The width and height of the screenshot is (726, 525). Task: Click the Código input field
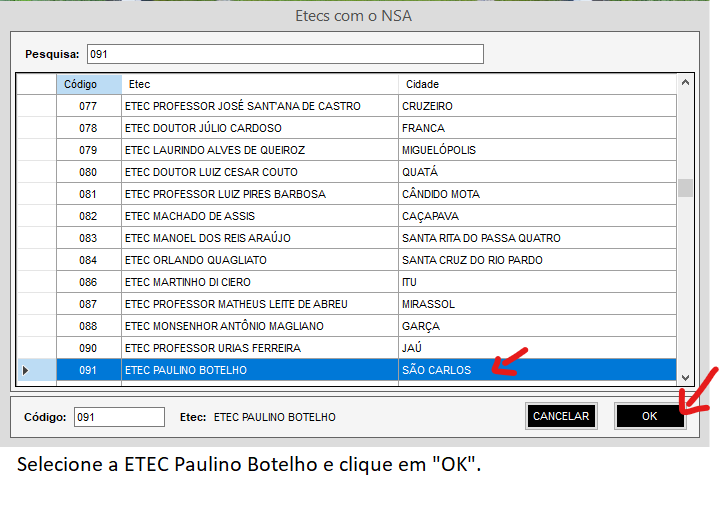click(x=119, y=417)
